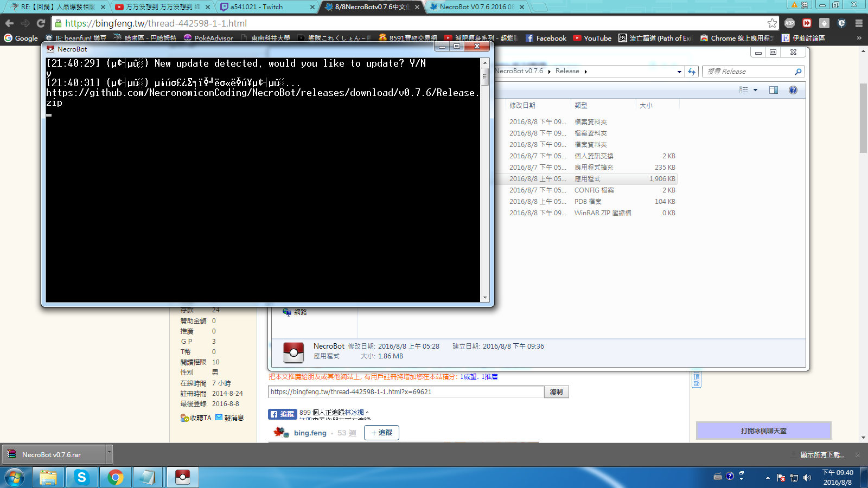Switch to the 8/8NecroBotv0.7.6 tab
This screenshot has height=488, width=868.
(x=371, y=7)
